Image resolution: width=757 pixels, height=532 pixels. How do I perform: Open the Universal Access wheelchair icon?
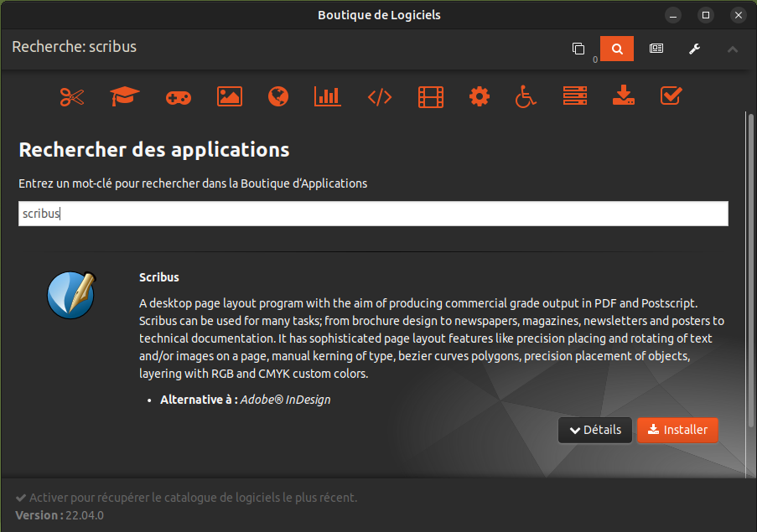526,96
